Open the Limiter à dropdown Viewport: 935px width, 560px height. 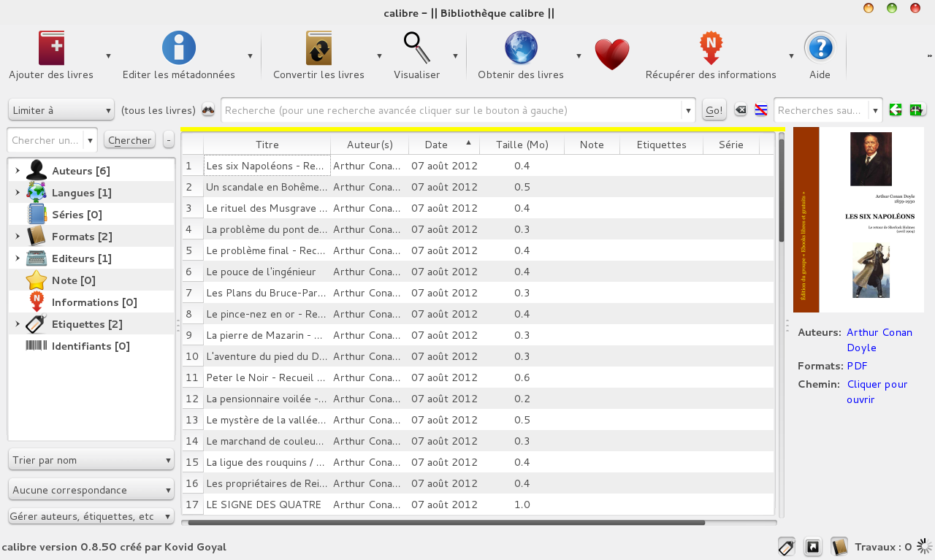(61, 110)
